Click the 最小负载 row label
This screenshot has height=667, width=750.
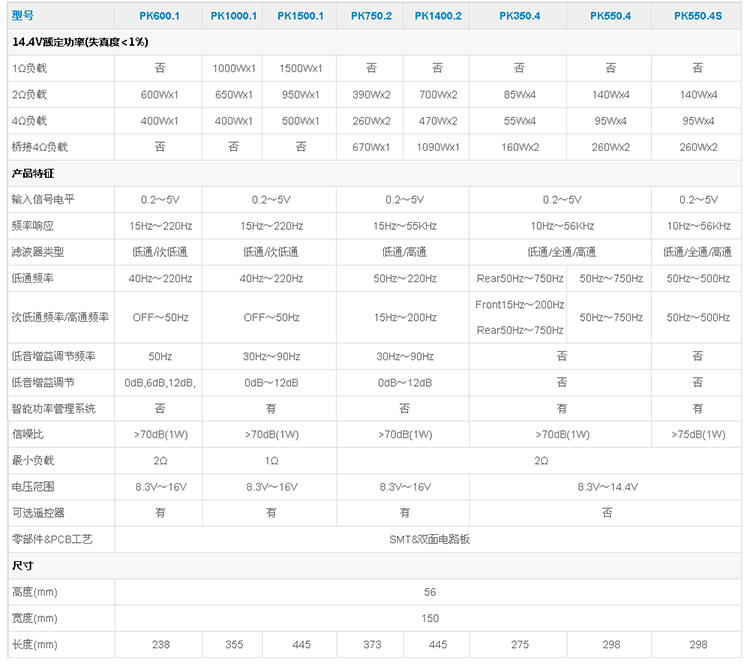33,461
